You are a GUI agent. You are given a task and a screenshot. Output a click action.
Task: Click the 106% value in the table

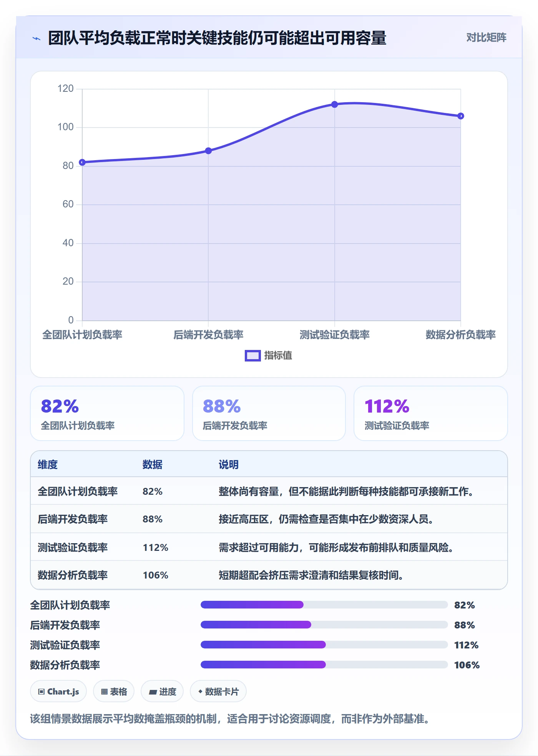click(x=156, y=575)
